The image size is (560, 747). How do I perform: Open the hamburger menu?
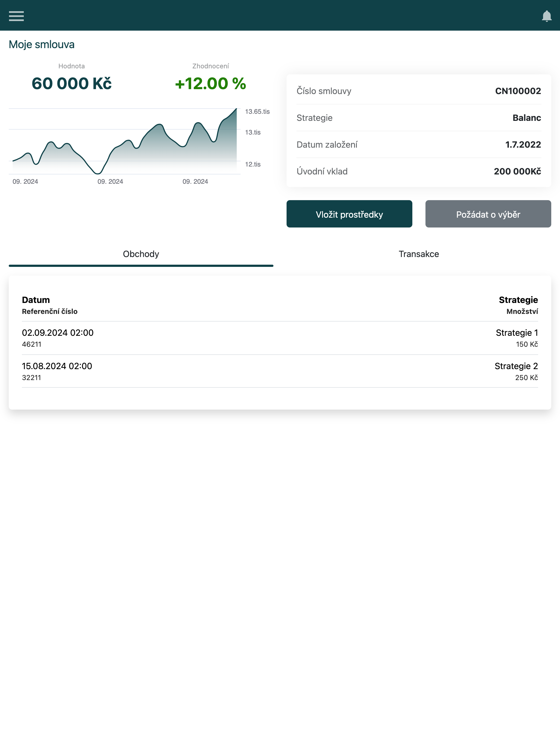tap(16, 16)
